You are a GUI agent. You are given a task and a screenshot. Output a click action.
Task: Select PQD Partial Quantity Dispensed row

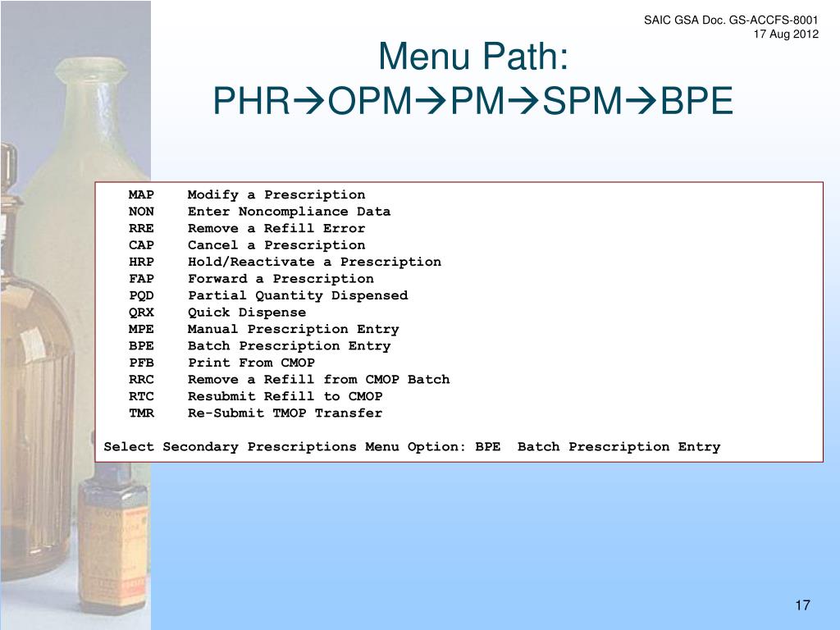[268, 295]
